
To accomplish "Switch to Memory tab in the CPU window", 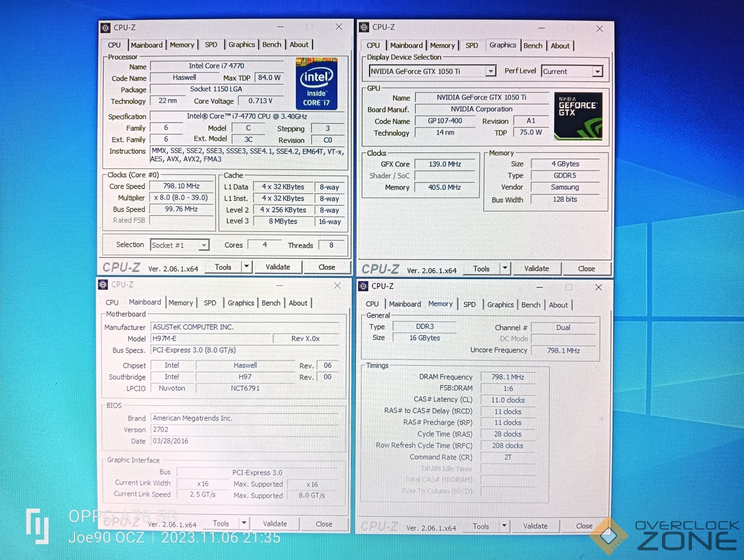I will pos(182,45).
